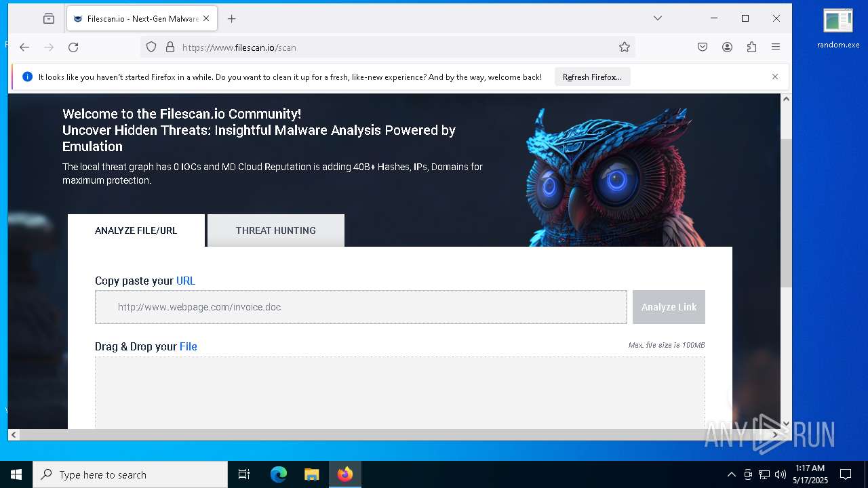Switch to the ANALYZE FILE/URL tab
Image resolution: width=868 pixels, height=488 pixels.
[x=136, y=230]
